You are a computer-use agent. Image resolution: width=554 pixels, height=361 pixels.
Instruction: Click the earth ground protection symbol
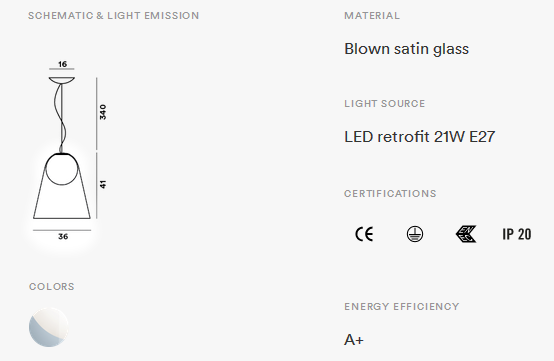pos(415,234)
